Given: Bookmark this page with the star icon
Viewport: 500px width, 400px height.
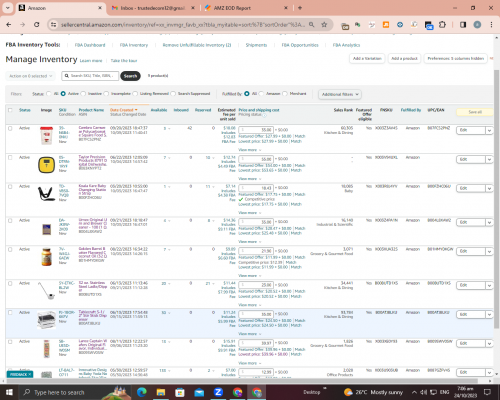Looking at the screenshot, I should pos(324,25).
